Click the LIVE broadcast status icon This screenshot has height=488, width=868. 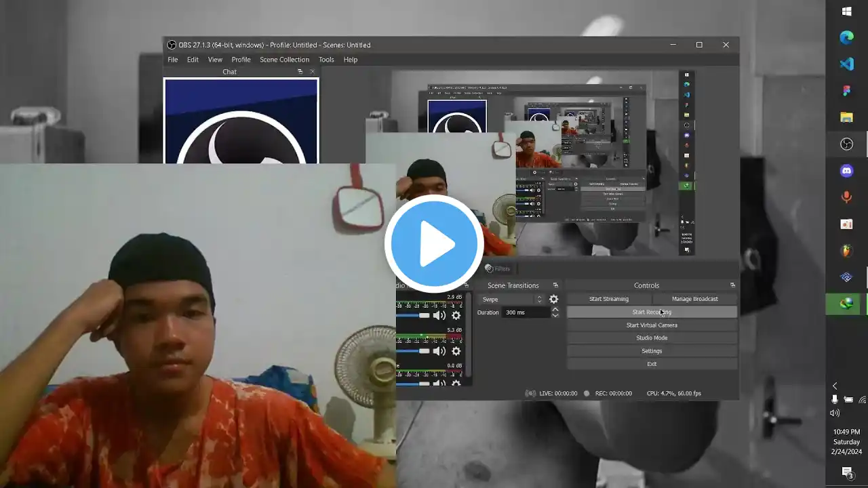(530, 393)
